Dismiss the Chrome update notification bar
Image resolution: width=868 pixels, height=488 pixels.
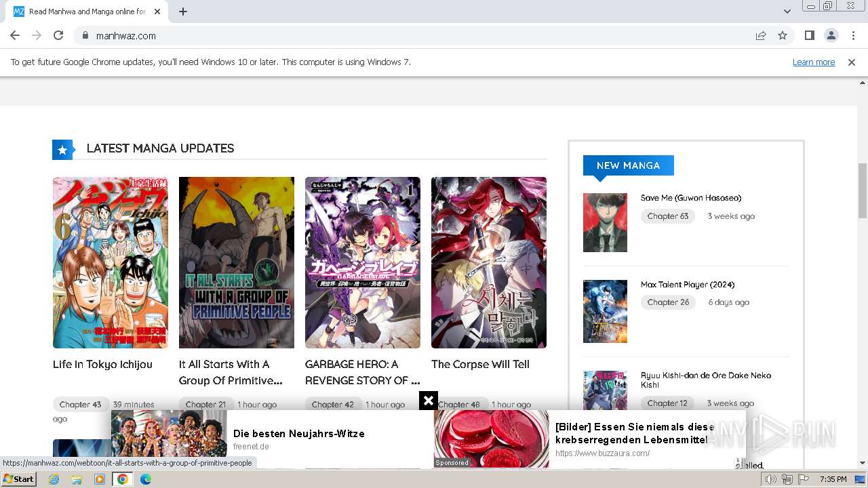[852, 62]
